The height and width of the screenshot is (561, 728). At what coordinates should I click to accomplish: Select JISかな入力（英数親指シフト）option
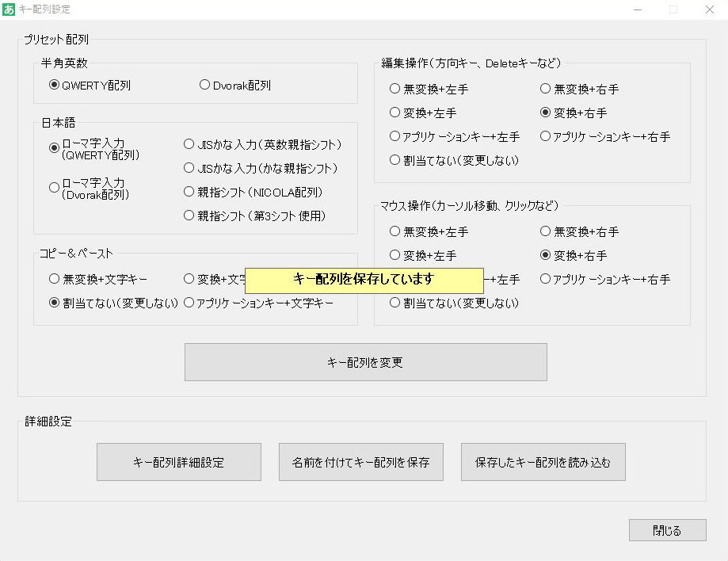click(187, 144)
